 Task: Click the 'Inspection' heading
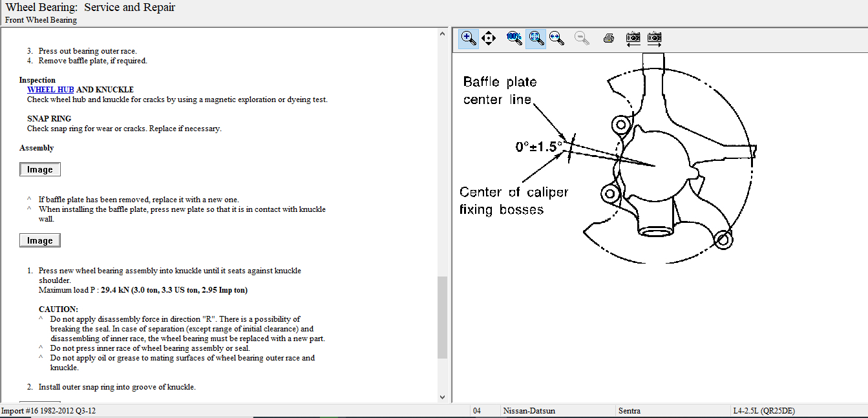[37, 80]
